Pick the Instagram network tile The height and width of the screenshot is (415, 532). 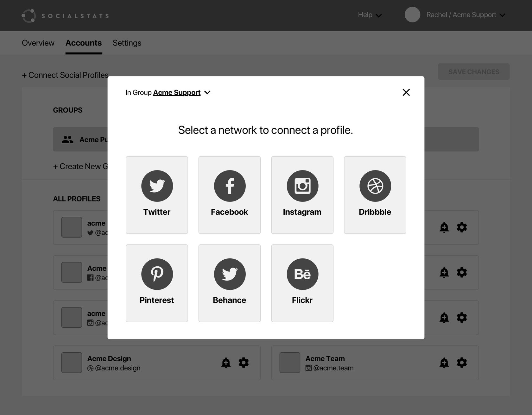pos(302,195)
